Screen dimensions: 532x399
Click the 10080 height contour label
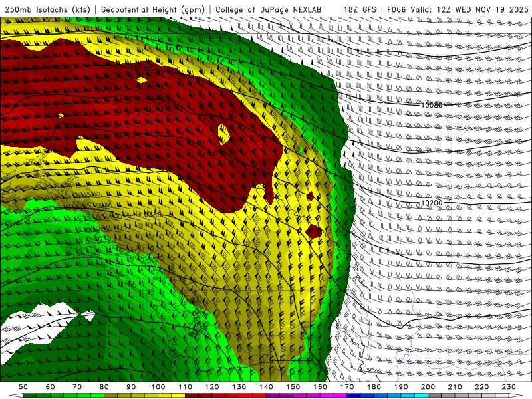[x=432, y=105]
